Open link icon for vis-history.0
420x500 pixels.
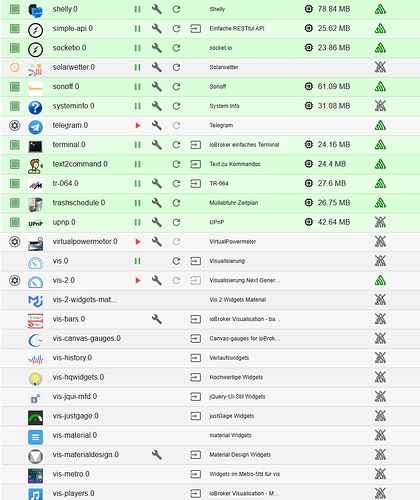pyautogui.click(x=196, y=358)
